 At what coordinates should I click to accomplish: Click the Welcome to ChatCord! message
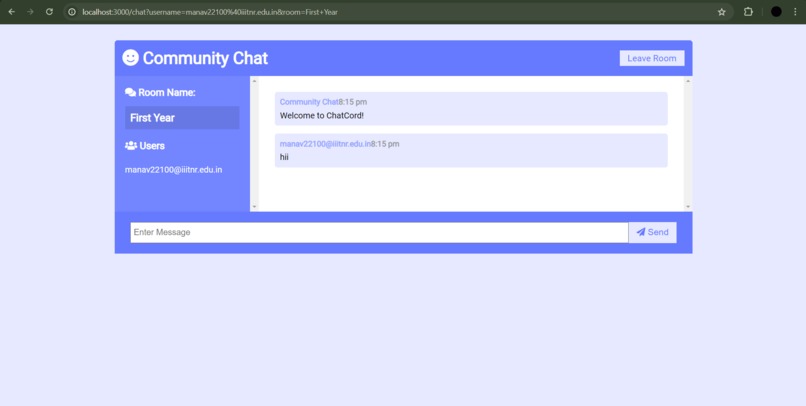[x=322, y=116]
